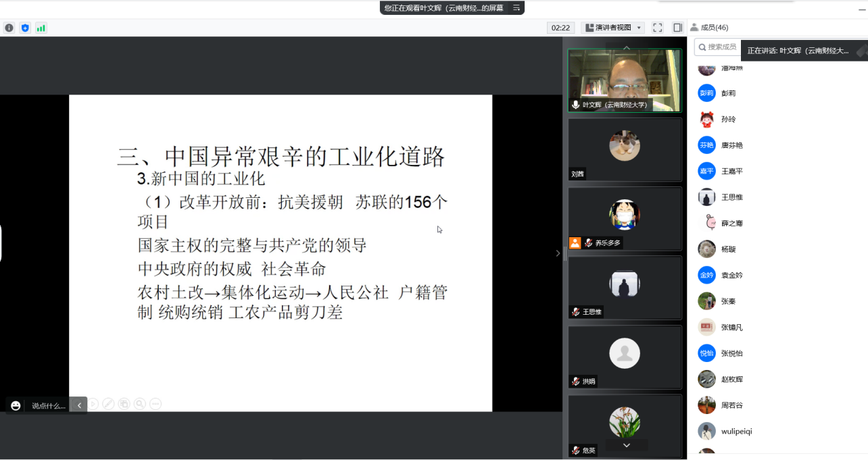868x460 pixels.
Task: Select member 王嘉平 in the list
Action: pos(731,171)
